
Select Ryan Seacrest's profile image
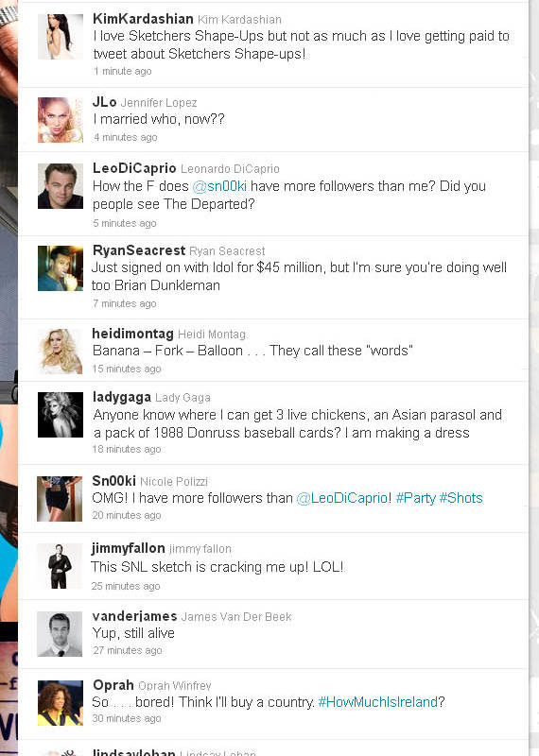pyautogui.click(x=61, y=268)
